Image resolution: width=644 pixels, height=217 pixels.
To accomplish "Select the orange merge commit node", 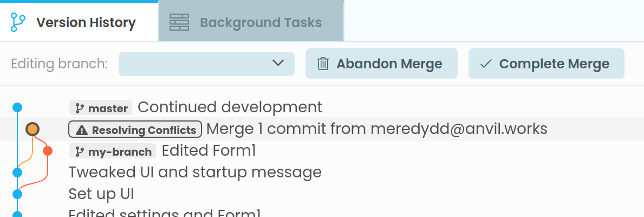I will pos(32,129).
